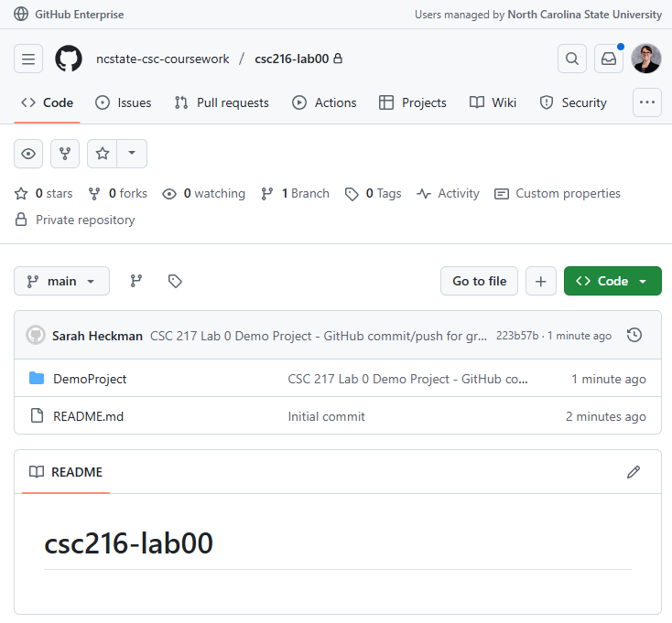672x623 pixels.
Task: Click the csc216-lab00 README heading
Action: point(128,543)
